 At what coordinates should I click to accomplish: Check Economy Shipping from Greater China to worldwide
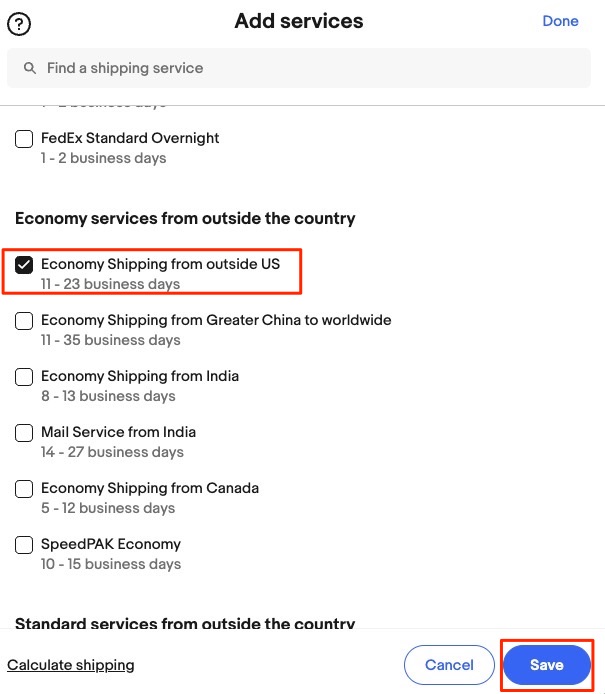(x=24, y=321)
